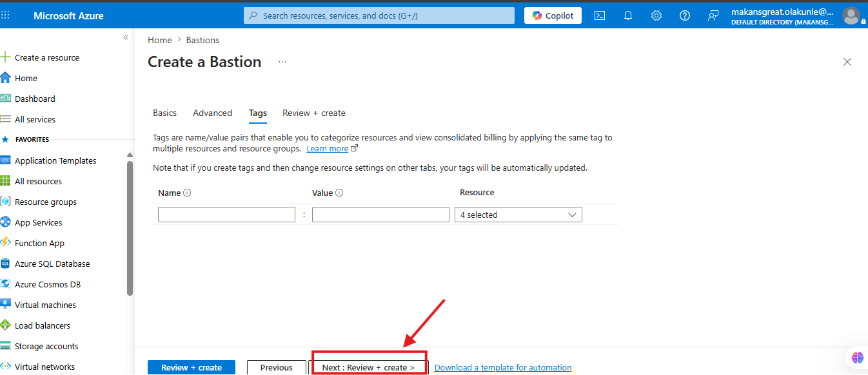
Task: Click the tag Name input field
Action: pos(226,215)
